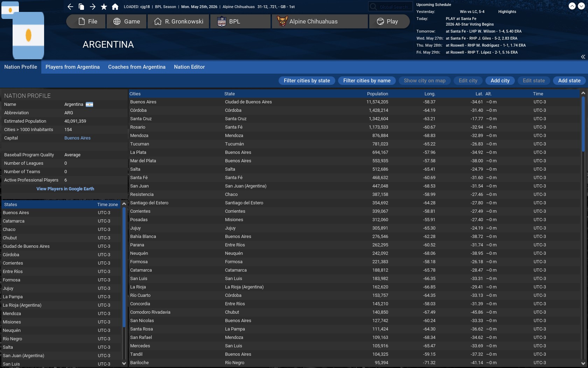588x368 pixels.
Task: Switch to Players from Argentina tab
Action: pyautogui.click(x=72, y=67)
